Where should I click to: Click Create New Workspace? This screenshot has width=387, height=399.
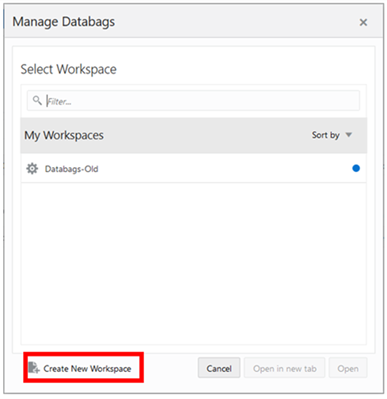click(x=80, y=368)
